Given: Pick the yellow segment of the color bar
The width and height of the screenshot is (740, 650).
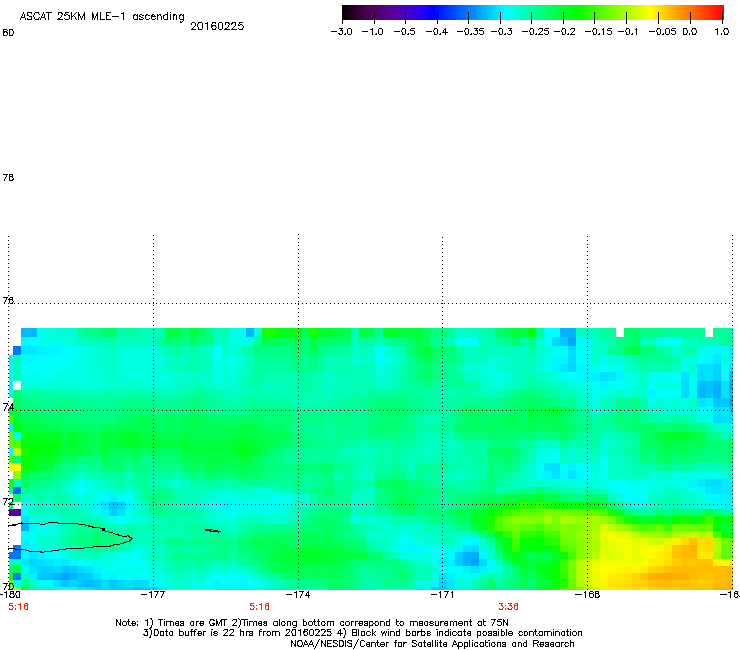Looking at the screenshot, I should click(653, 13).
